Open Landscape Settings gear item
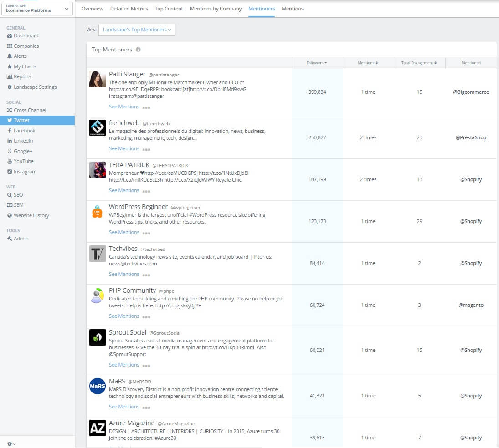The image size is (499, 448). (31, 87)
